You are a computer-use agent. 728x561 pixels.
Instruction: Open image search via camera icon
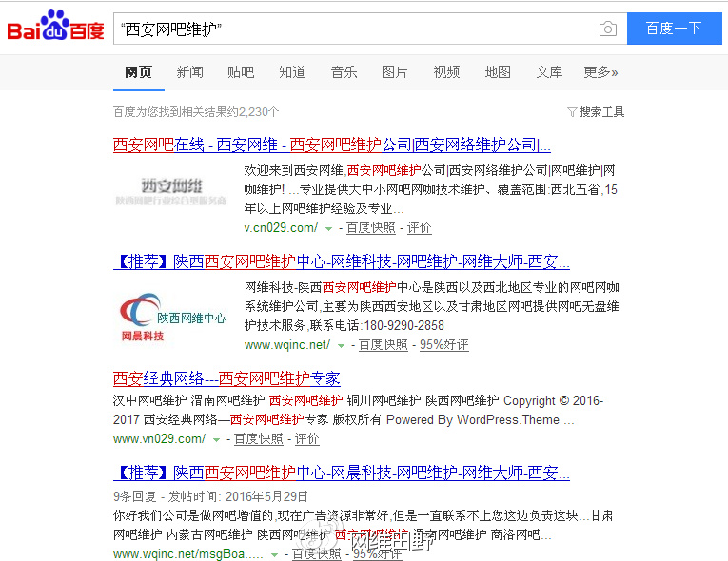point(608,29)
